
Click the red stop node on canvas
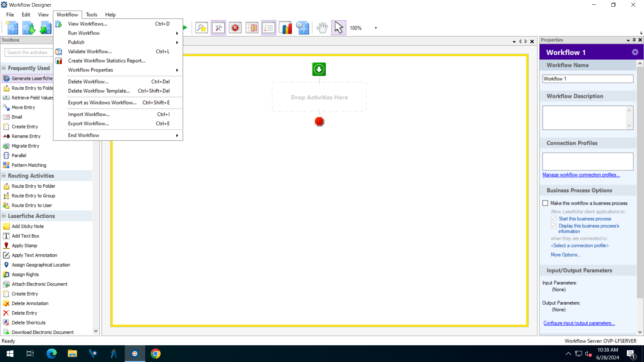coord(319,121)
